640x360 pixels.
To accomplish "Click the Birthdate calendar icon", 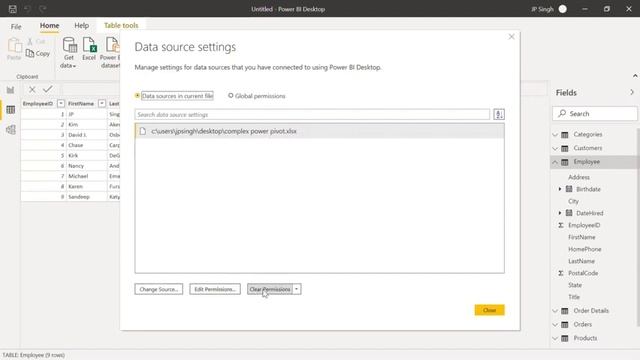I will click(x=569, y=189).
